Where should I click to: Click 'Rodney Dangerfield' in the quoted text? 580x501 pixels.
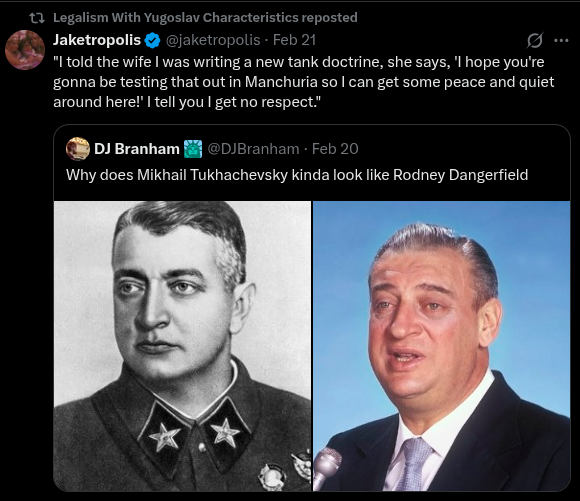[x=461, y=175]
